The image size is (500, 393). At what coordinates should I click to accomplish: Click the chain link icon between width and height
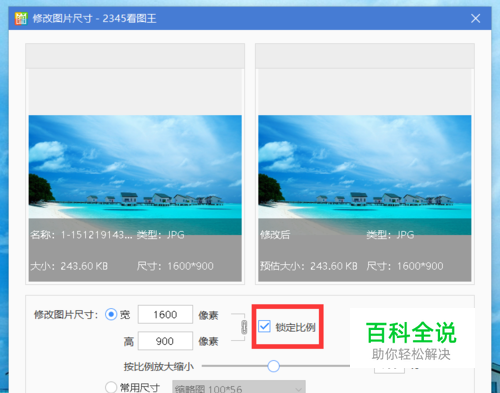click(x=244, y=327)
